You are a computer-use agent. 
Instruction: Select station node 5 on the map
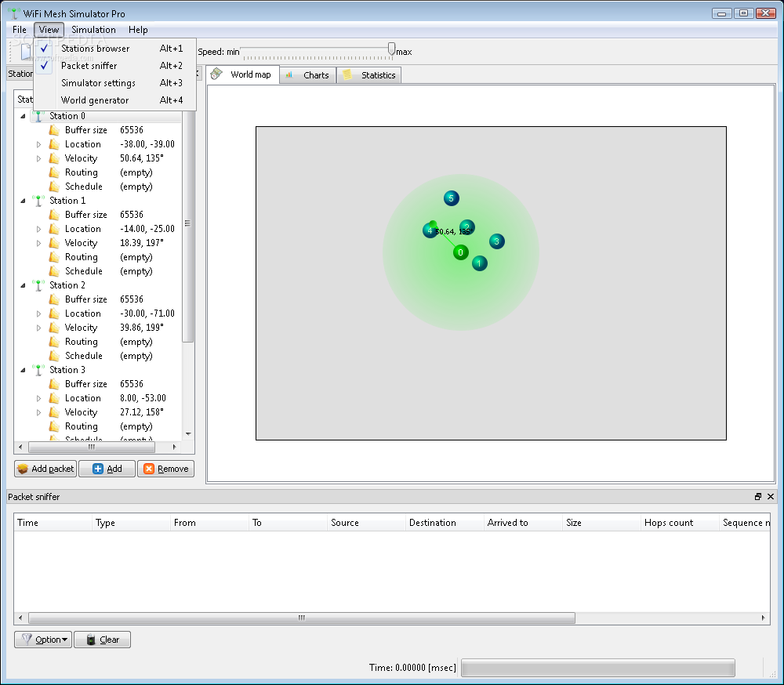tap(451, 198)
